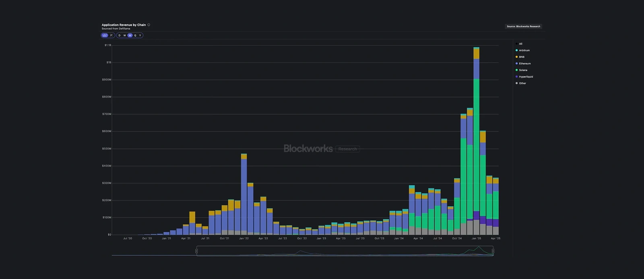Screen dimensions: 644x279
Task: Select Daily (D) timeframe
Action: (120, 35)
